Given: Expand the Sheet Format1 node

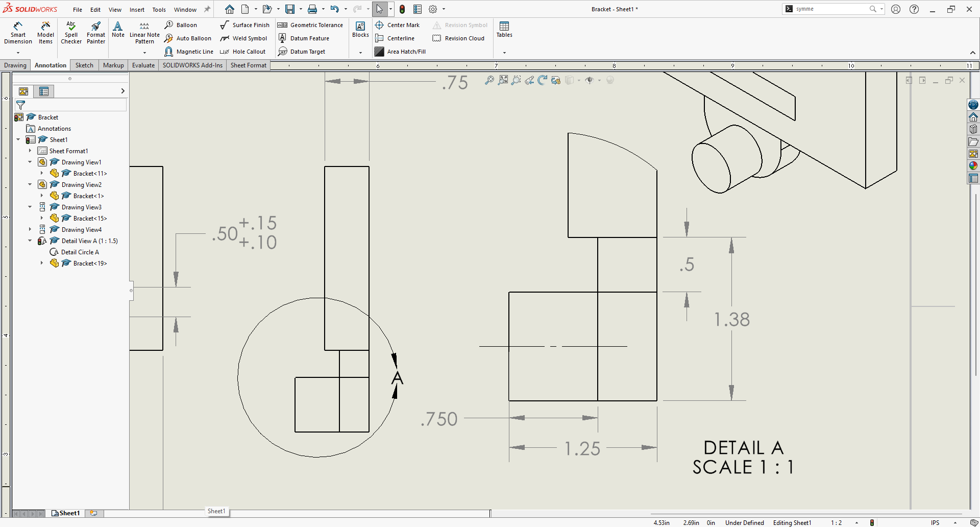Looking at the screenshot, I should point(30,151).
